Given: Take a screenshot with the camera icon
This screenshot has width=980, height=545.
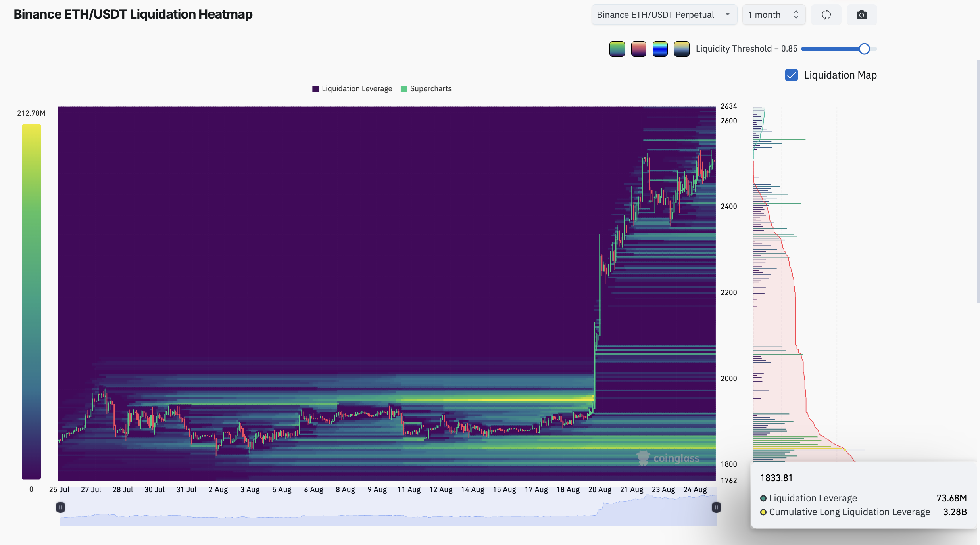Looking at the screenshot, I should click(861, 15).
